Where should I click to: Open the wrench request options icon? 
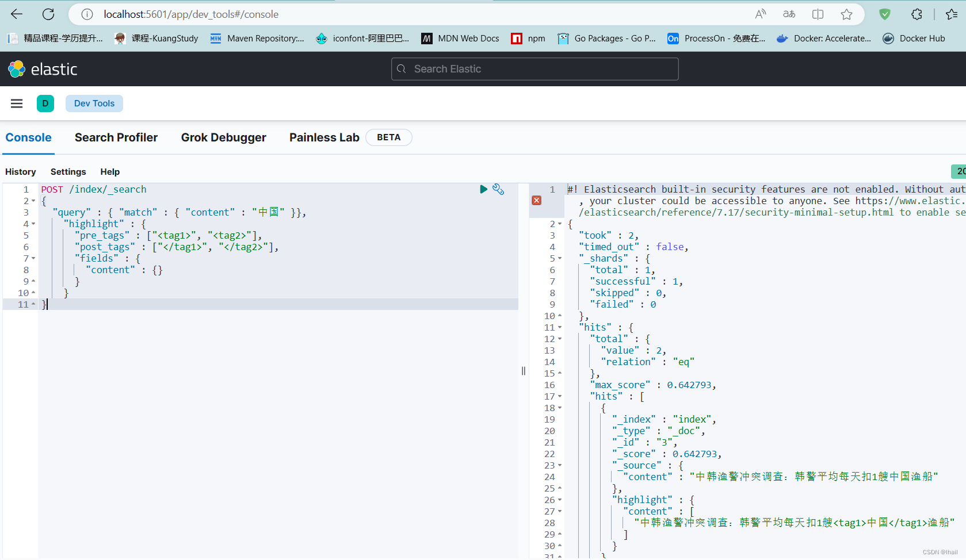click(498, 189)
